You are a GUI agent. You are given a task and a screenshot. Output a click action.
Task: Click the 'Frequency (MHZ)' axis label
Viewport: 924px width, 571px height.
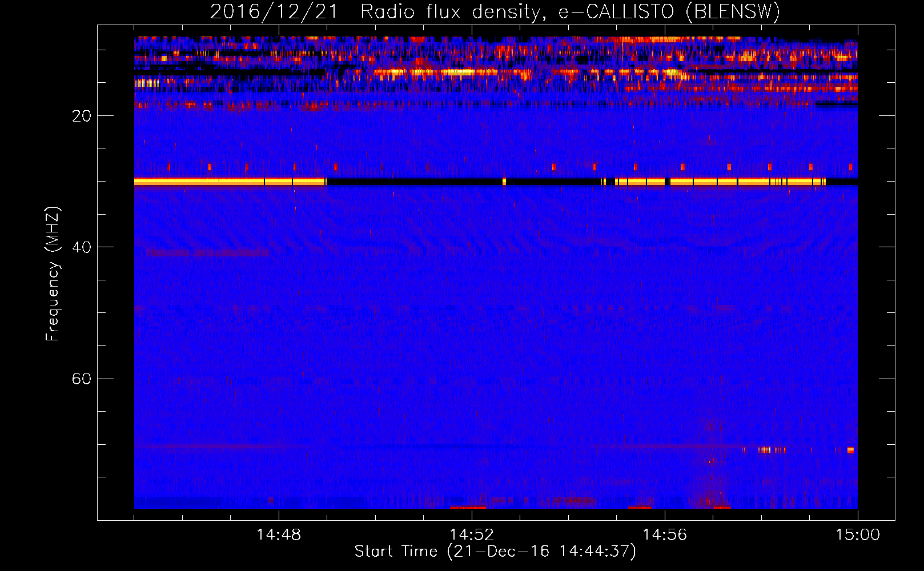click(53, 274)
